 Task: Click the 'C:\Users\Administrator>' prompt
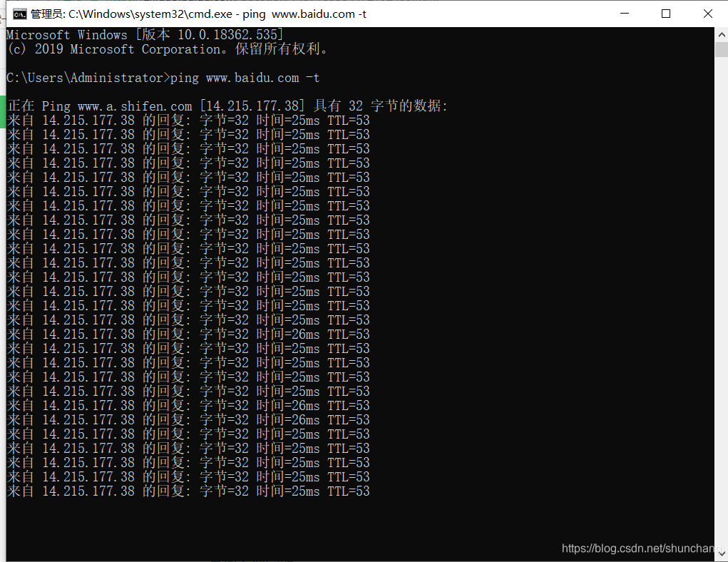tap(88, 78)
